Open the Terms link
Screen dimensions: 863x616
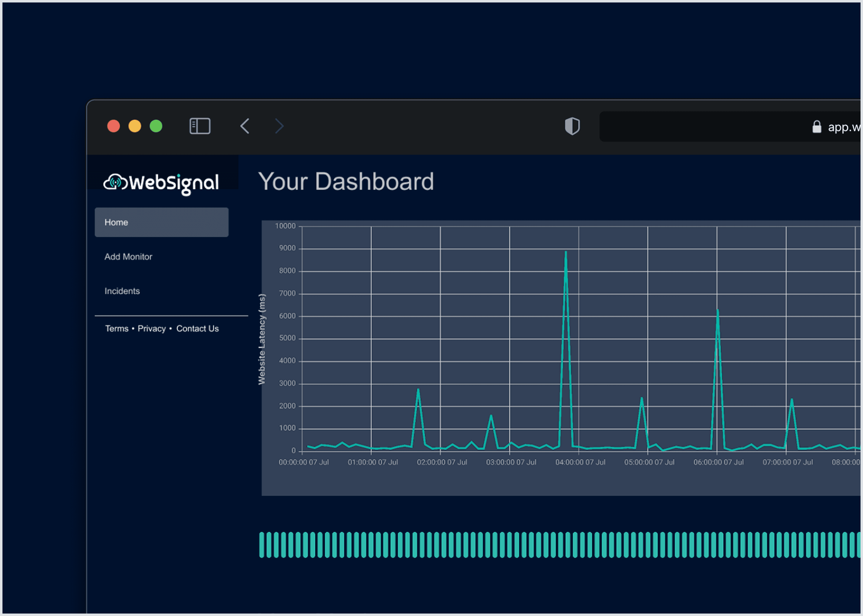coord(117,328)
